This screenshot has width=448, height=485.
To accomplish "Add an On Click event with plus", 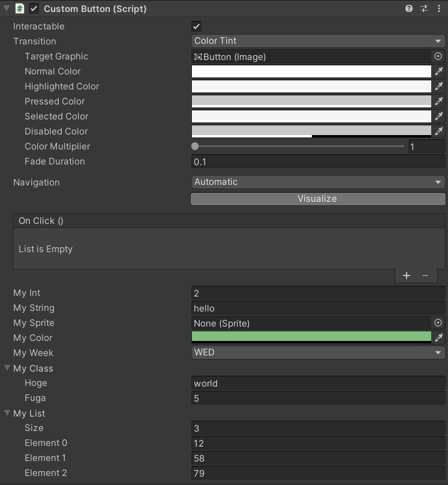I will click(x=407, y=276).
